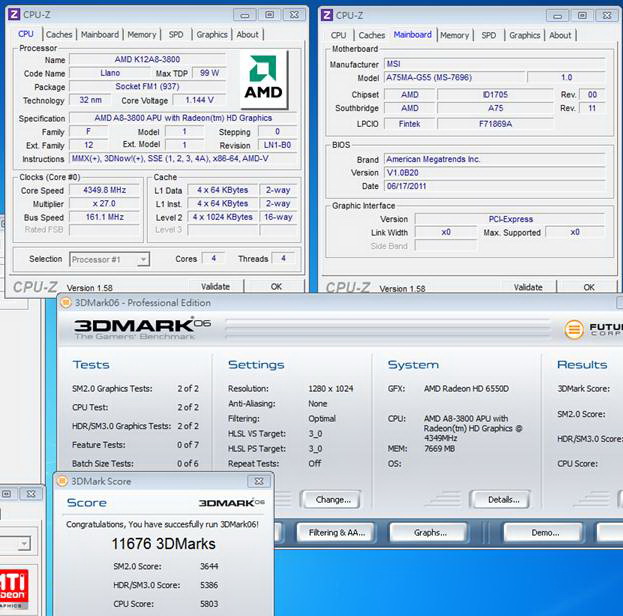Image resolution: width=623 pixels, height=616 pixels.
Task: Open the Memory tab in right CPU-Z
Action: pos(455,35)
